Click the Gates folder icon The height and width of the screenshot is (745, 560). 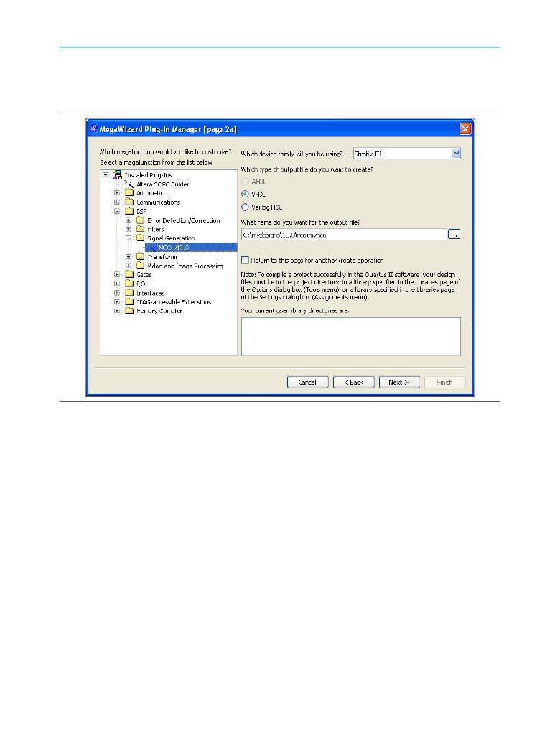point(129,274)
